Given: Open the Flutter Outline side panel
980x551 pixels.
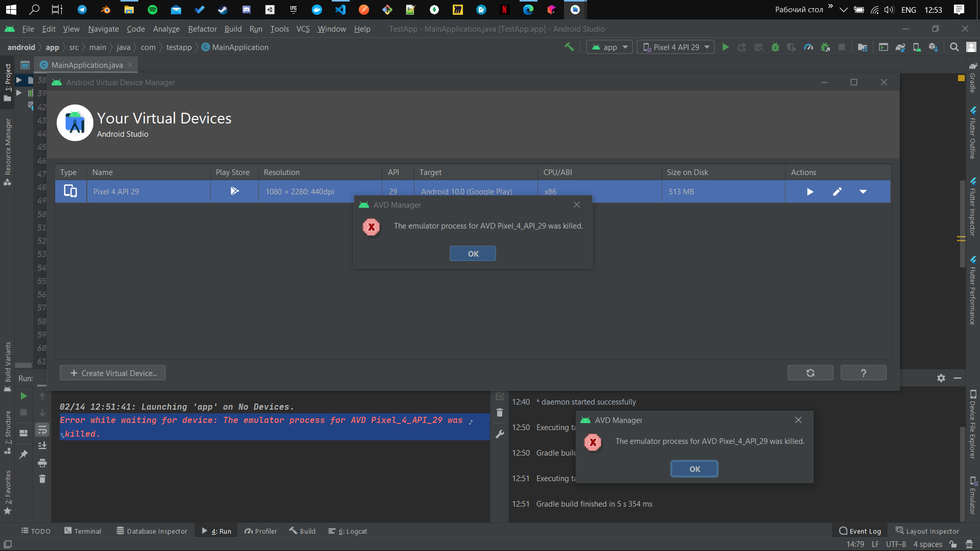Looking at the screenshot, I should tap(973, 133).
